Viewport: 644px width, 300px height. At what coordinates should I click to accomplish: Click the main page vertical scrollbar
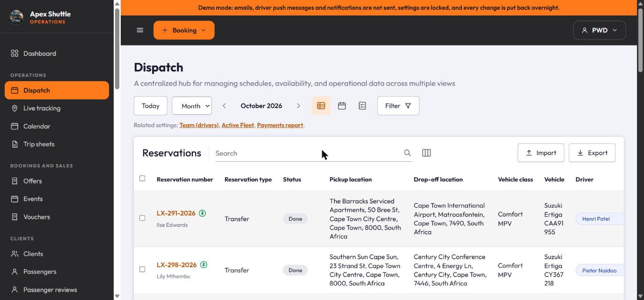640,40
